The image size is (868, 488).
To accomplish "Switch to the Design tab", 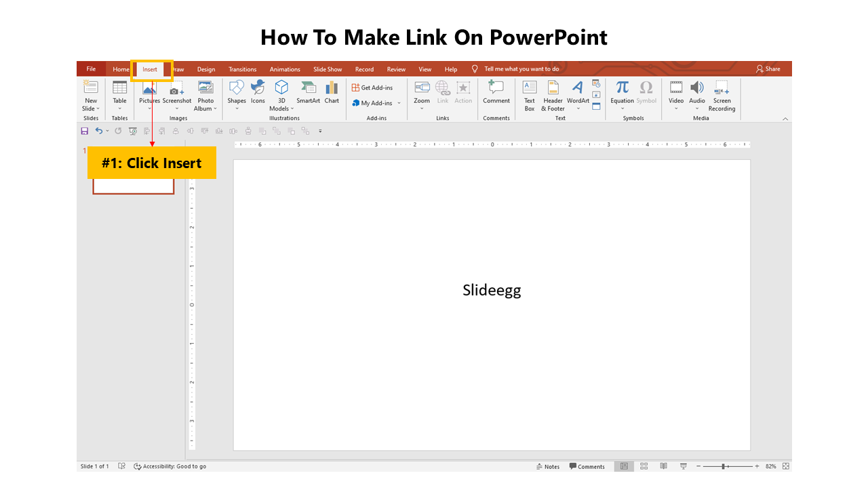I will coord(206,69).
